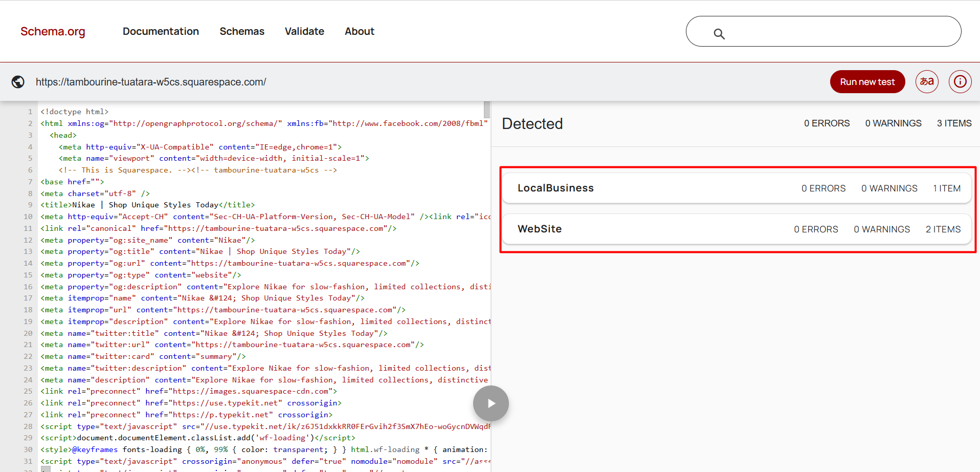Open the Documentation menu
The width and height of the screenshot is (980, 472).
coord(161,31)
